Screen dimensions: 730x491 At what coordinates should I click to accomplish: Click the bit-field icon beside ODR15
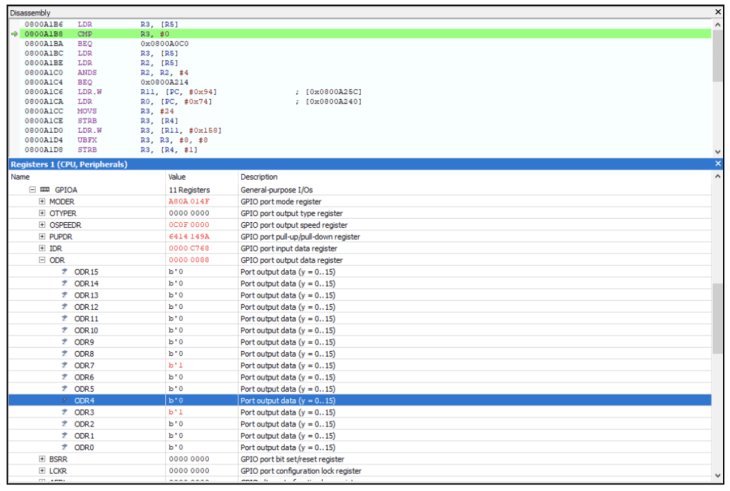point(66,272)
